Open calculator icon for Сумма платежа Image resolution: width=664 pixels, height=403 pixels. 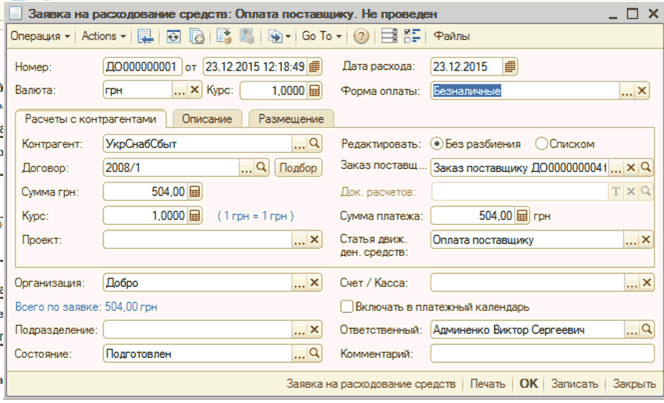click(521, 215)
